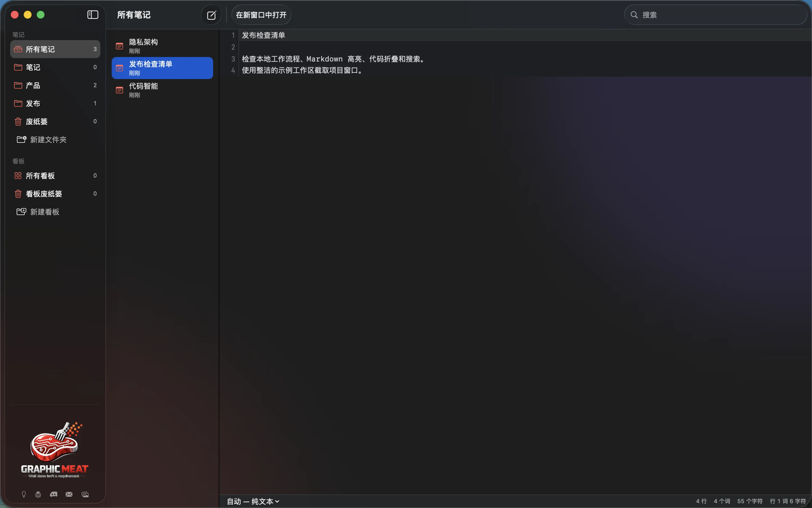Open the Discord icon link

click(x=54, y=494)
